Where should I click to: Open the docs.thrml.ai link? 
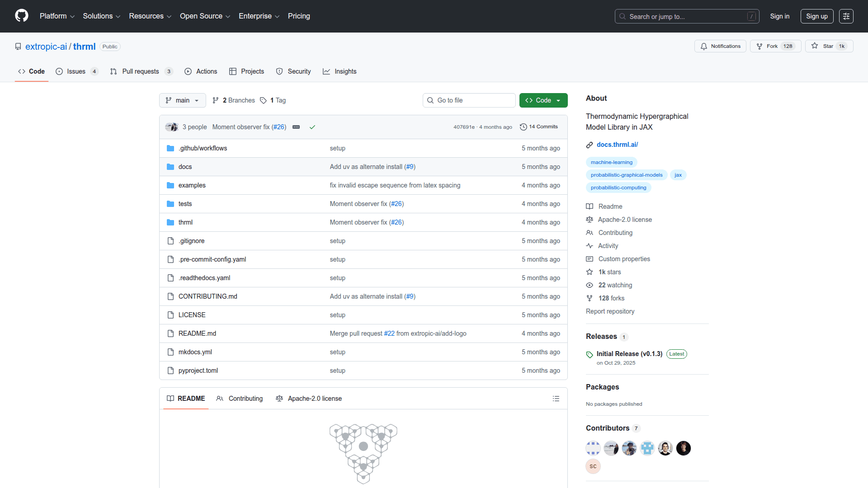[x=617, y=145]
